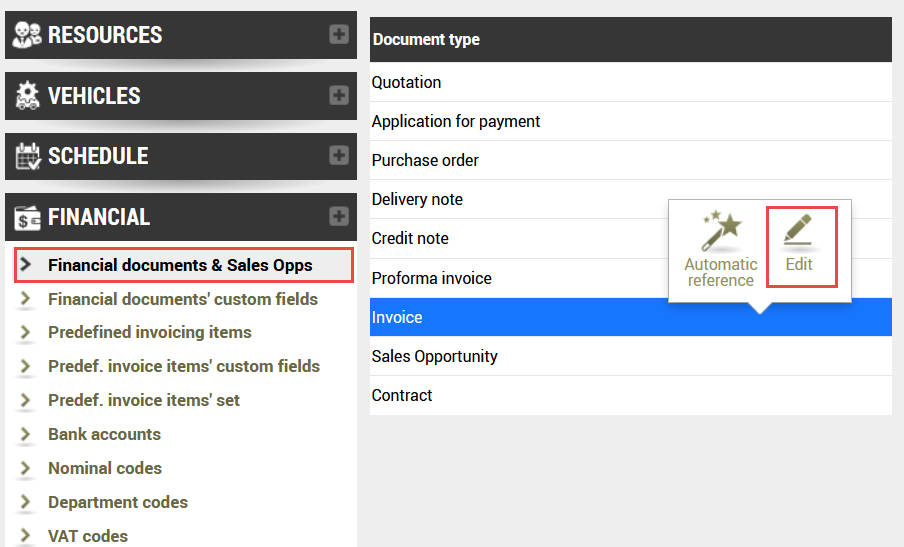Expand the Schedule section plus button

pyautogui.click(x=339, y=155)
